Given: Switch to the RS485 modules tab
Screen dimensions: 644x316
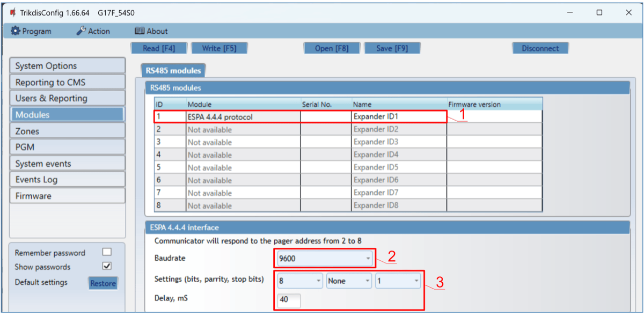Looking at the screenshot, I should pos(173,70).
